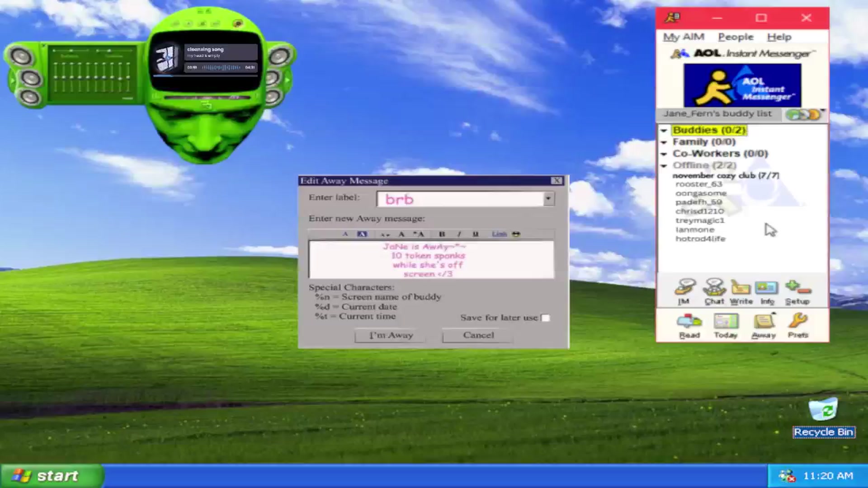Click into the Enter label field showing brb
Image resolution: width=868 pixels, height=488 pixels.
click(459, 199)
